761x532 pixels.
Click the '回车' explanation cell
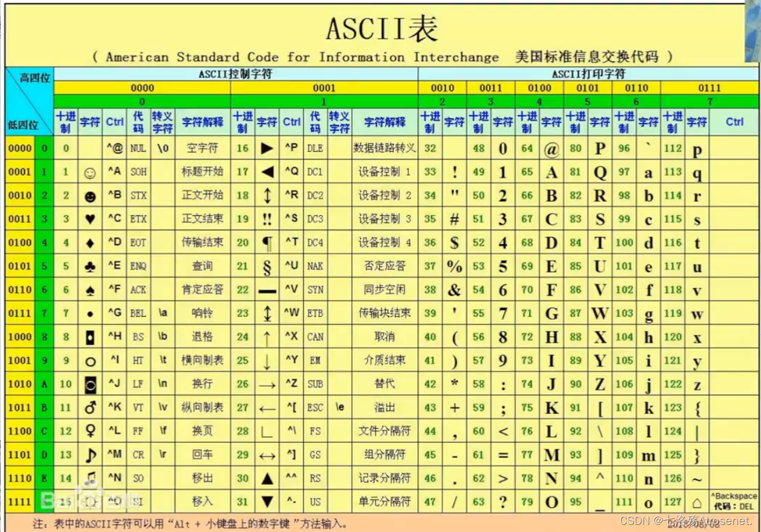click(202, 455)
